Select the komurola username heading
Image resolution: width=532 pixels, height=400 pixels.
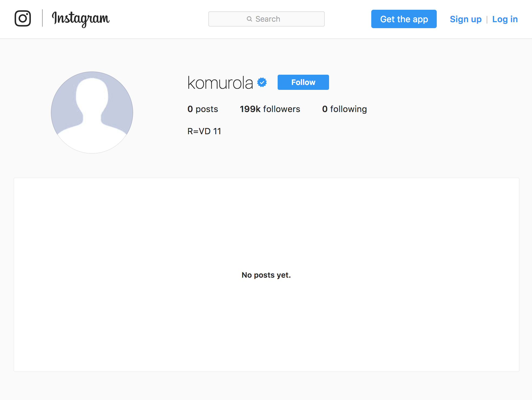pos(220,83)
